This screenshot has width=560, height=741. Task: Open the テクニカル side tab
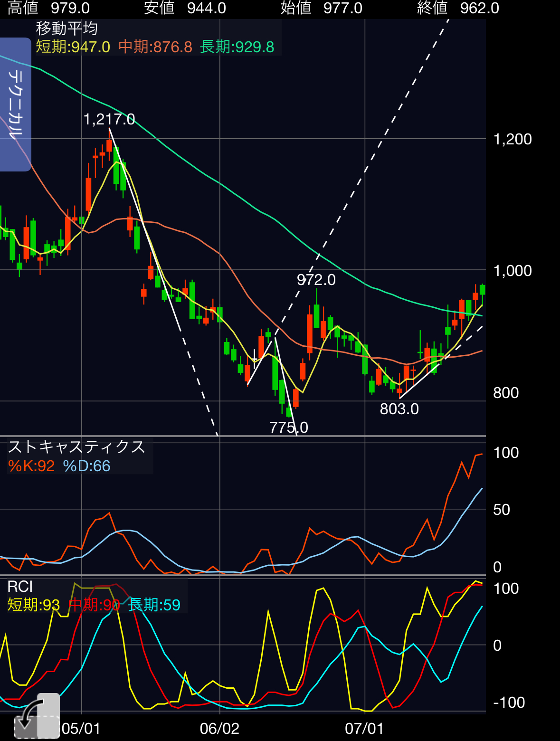15,104
